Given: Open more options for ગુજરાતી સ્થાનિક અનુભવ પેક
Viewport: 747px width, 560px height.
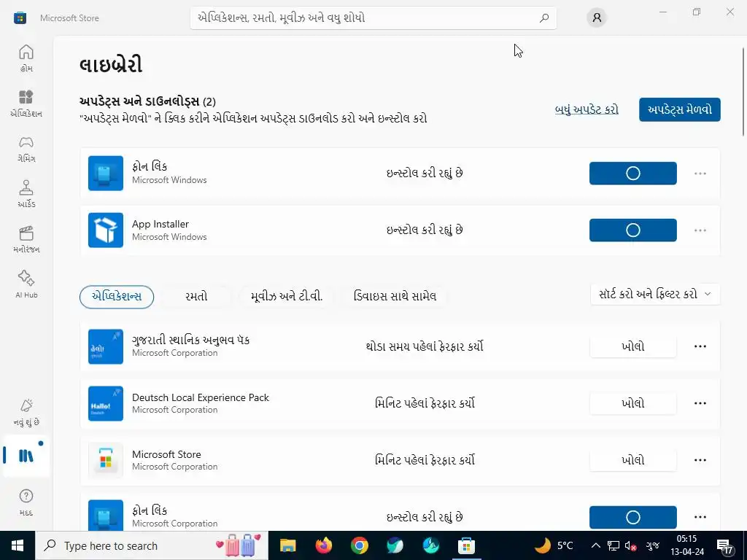Looking at the screenshot, I should tap(700, 346).
